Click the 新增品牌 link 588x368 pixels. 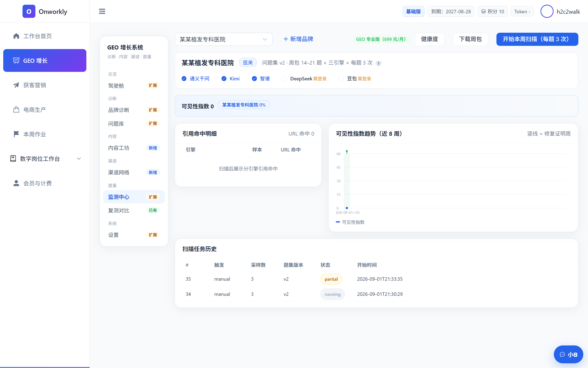pos(298,39)
